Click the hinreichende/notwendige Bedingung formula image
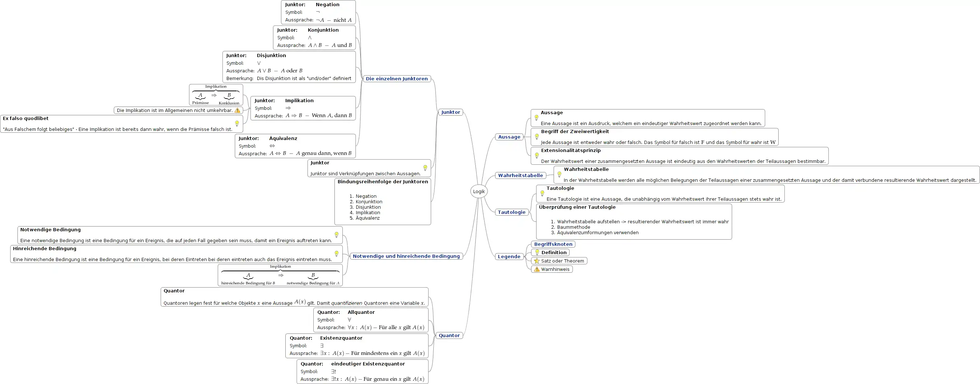Viewport: 980px width, 384px height. tap(280, 275)
